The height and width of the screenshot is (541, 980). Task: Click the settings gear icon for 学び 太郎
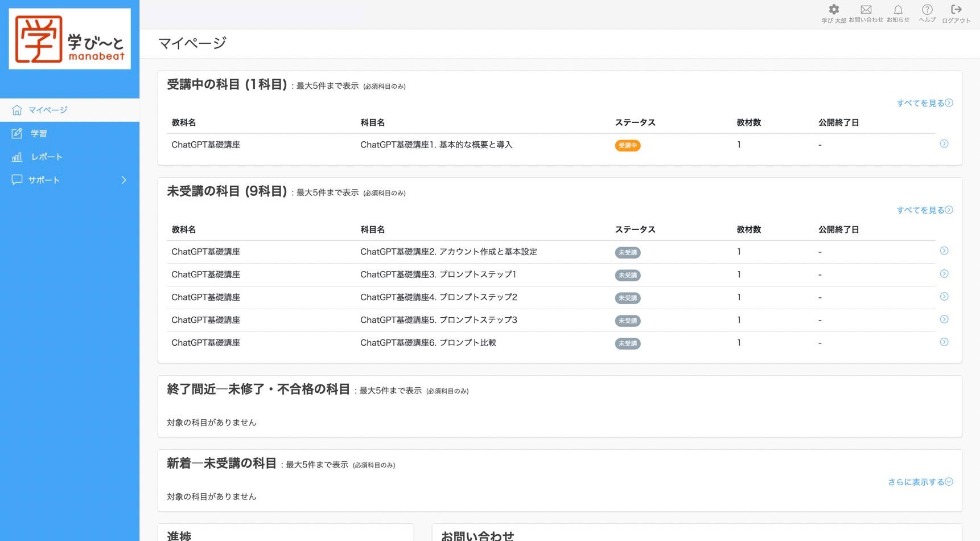click(x=834, y=10)
